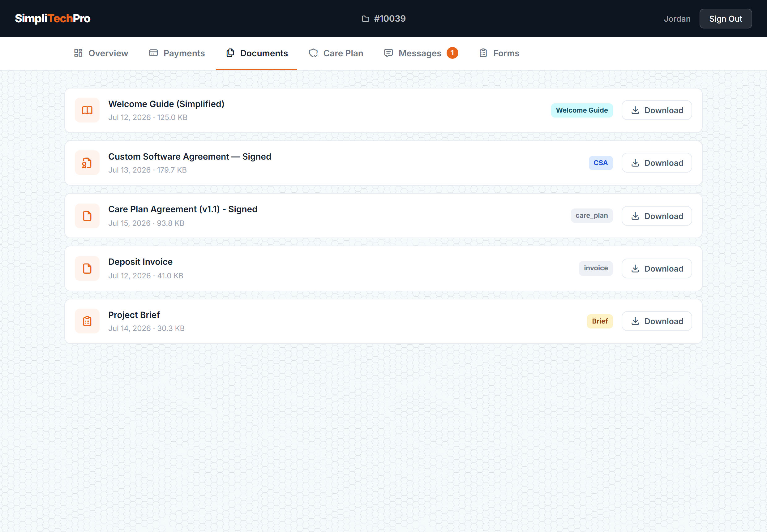Click the Jordan user name
The image size is (767, 532).
pyautogui.click(x=677, y=19)
